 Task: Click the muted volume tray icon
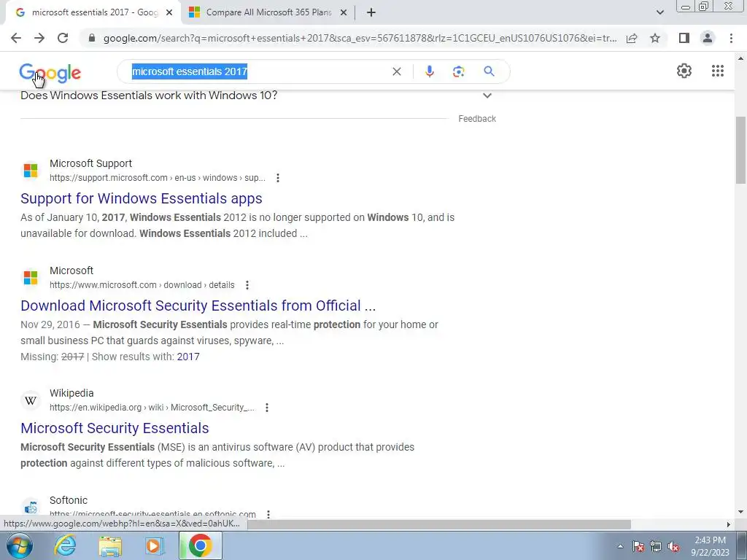673,546
